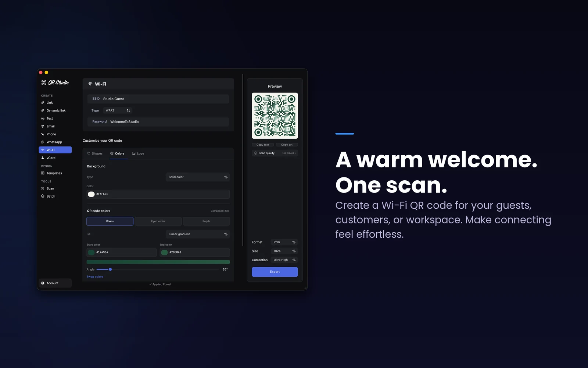Click the WhatsApp sidebar icon
This screenshot has width=588, height=368.
tap(43, 142)
